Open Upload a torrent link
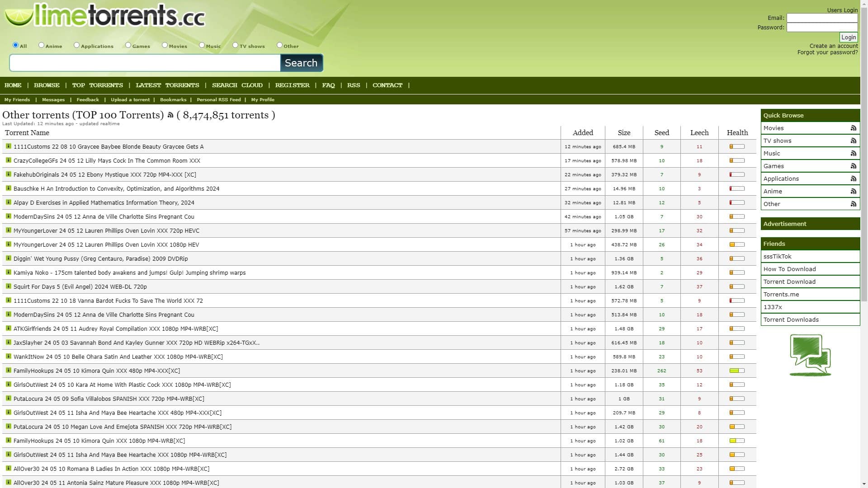Screen dimensions: 868x488 (130, 100)
